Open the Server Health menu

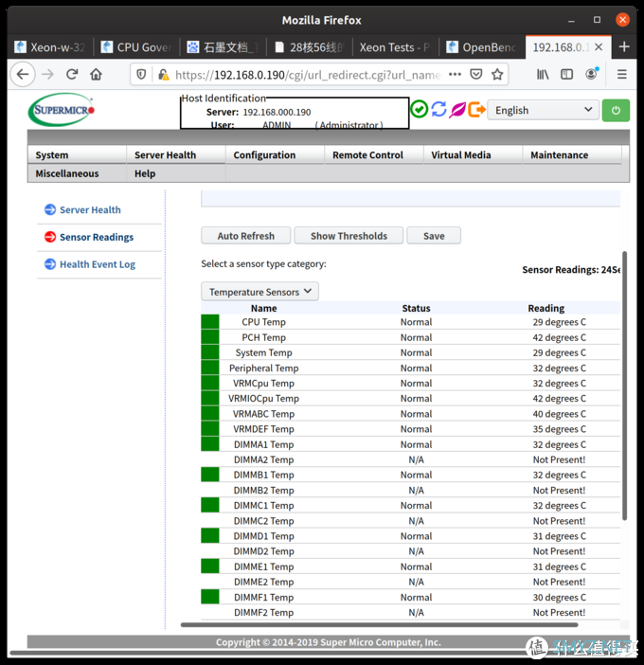pos(166,155)
